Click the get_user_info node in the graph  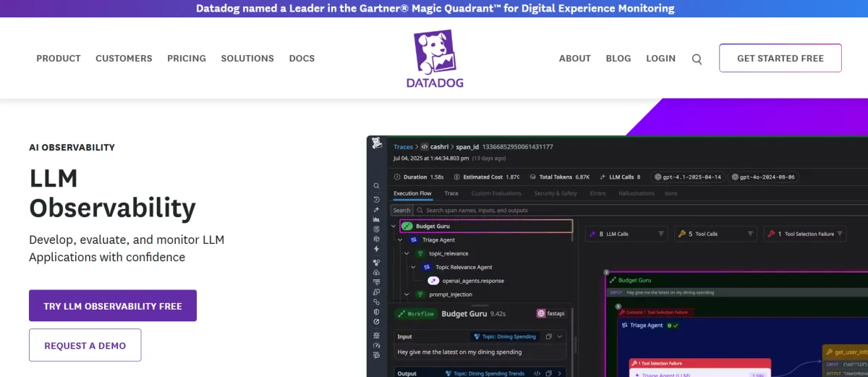[845, 352]
